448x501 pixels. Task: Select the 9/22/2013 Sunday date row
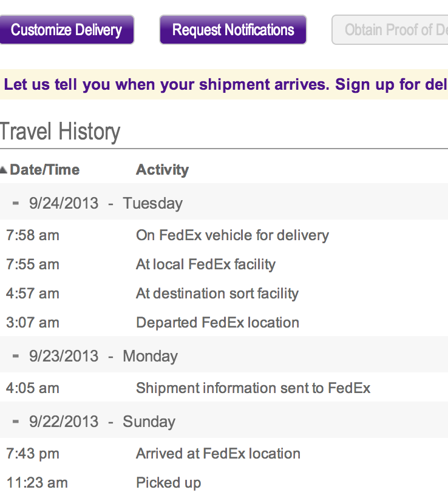point(102,421)
